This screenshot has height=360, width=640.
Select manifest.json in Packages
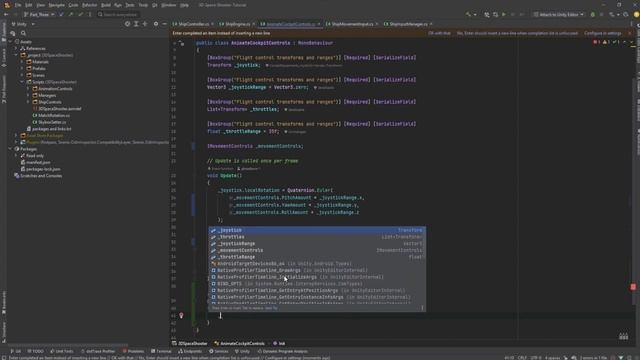click(38, 162)
